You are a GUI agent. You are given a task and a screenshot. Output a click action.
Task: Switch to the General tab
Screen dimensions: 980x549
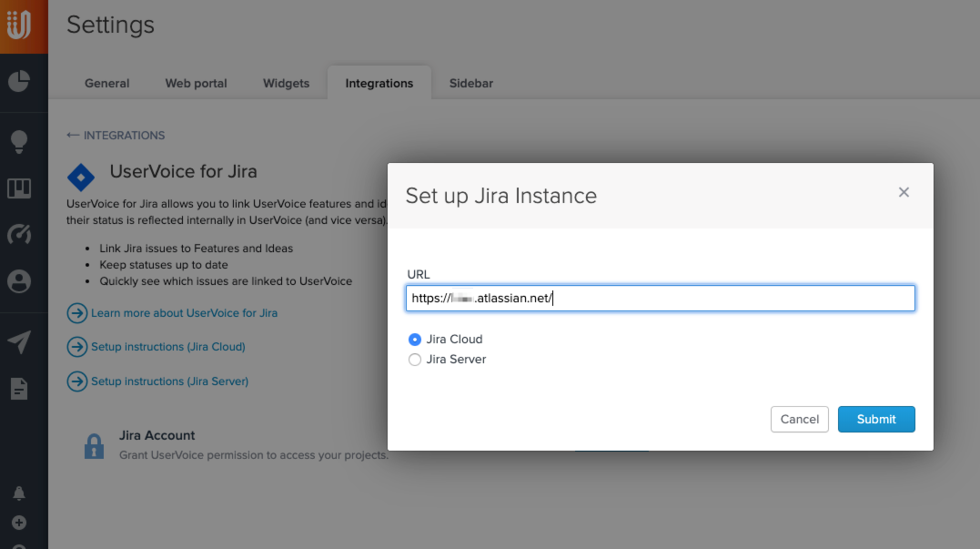(x=106, y=83)
